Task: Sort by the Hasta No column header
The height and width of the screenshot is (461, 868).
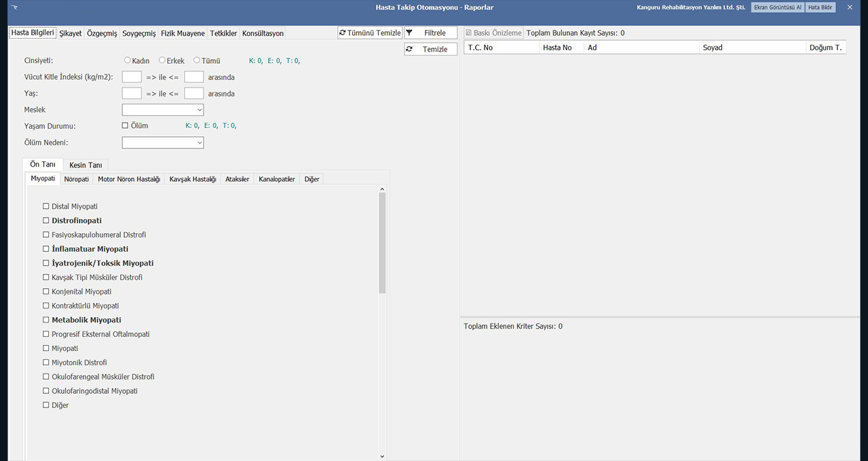Action: pyautogui.click(x=561, y=47)
